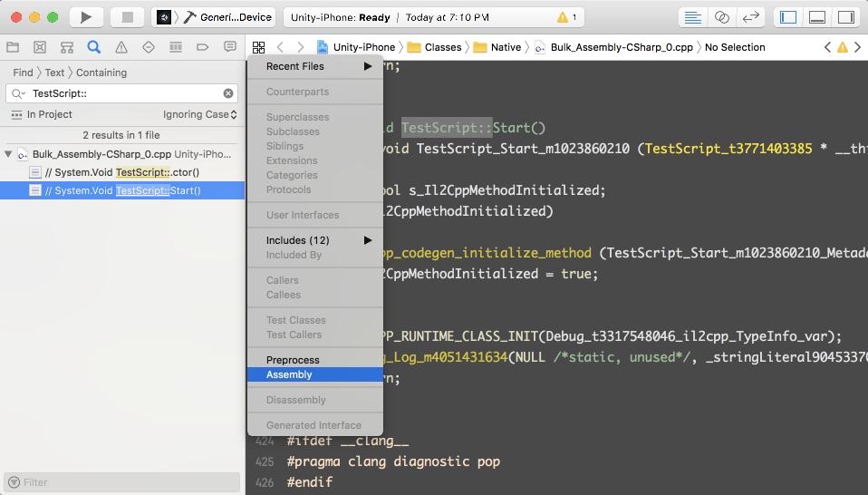
Task: Toggle the Navigator panel
Action: (x=788, y=17)
